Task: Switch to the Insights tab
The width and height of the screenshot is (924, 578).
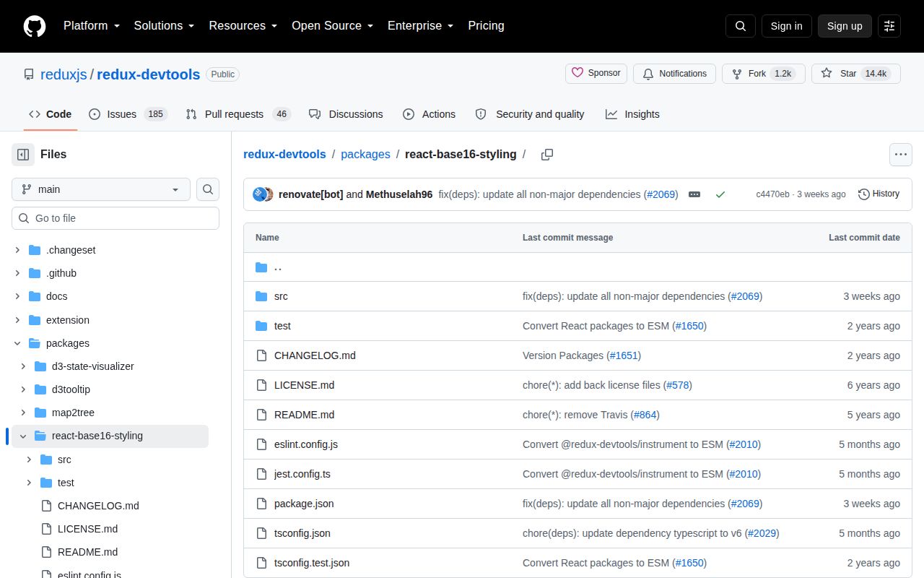Action: [x=632, y=114]
